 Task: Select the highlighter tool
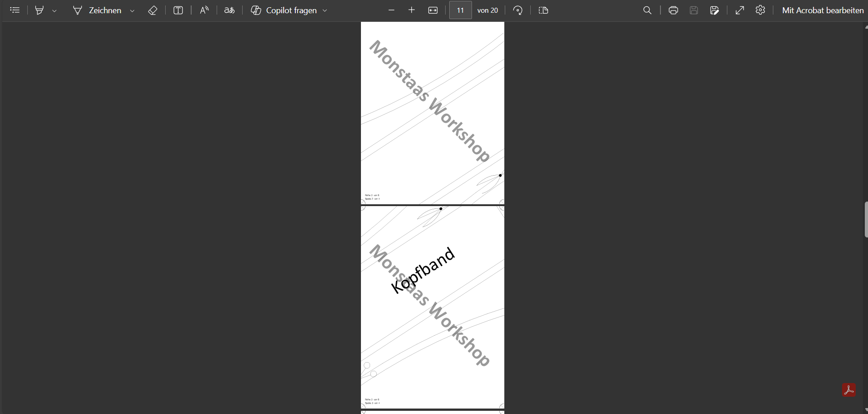pyautogui.click(x=40, y=10)
